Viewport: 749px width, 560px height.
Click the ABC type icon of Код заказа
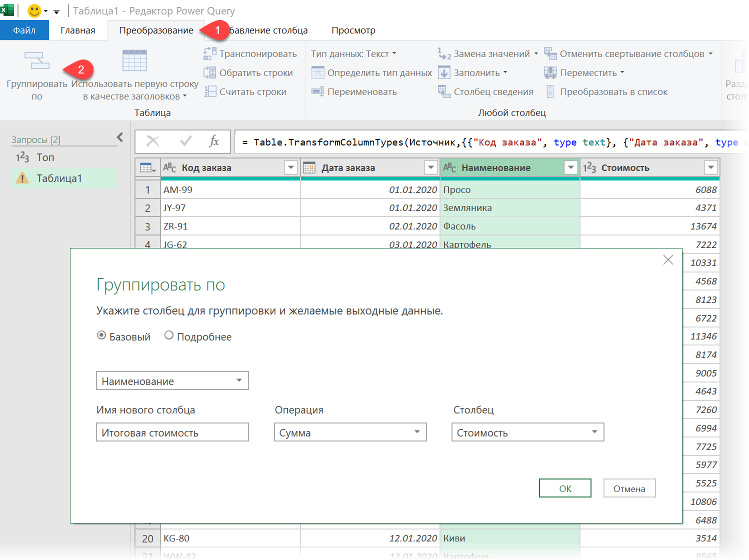(x=169, y=167)
